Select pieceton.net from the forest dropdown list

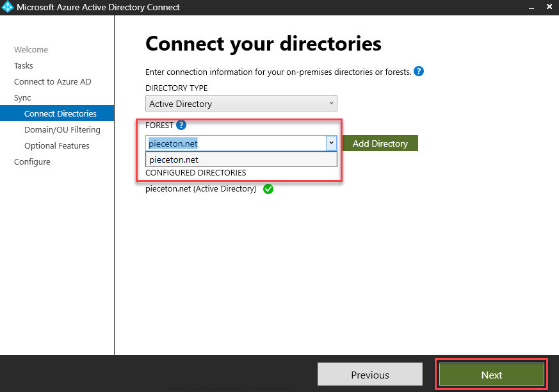click(241, 159)
